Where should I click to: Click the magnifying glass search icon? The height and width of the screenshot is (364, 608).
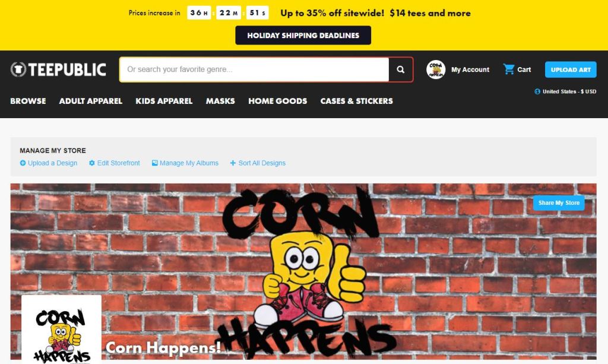click(x=401, y=69)
